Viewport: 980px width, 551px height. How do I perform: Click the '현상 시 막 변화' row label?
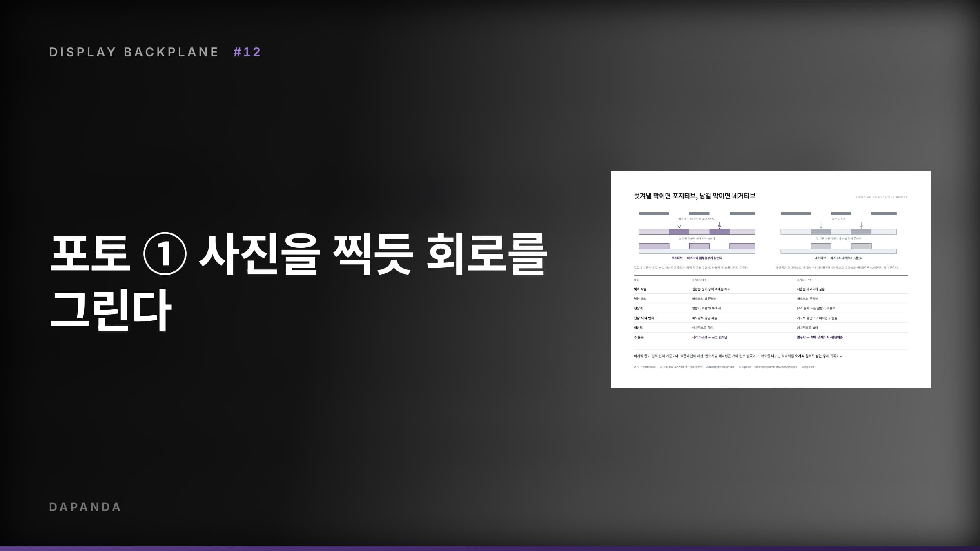click(x=644, y=318)
